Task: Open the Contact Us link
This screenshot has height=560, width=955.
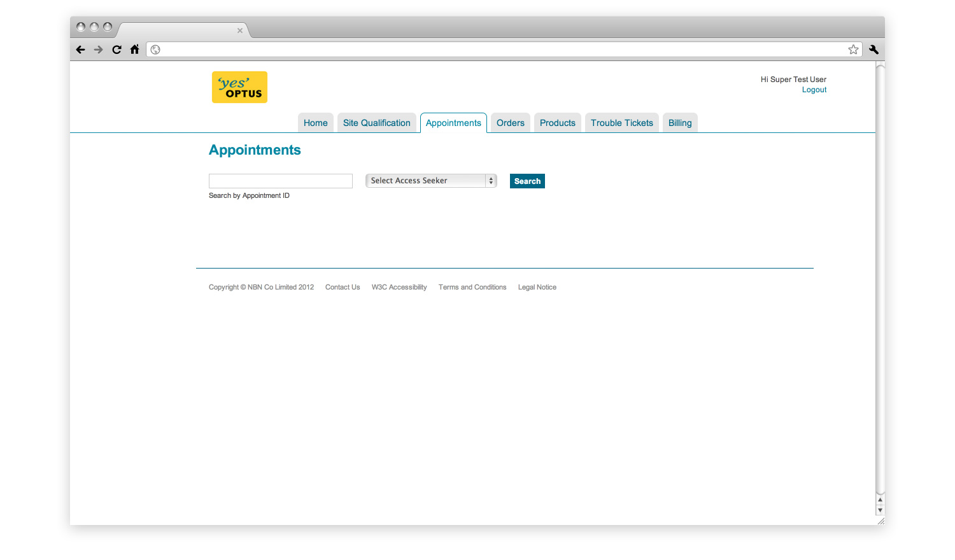Action: click(x=343, y=288)
